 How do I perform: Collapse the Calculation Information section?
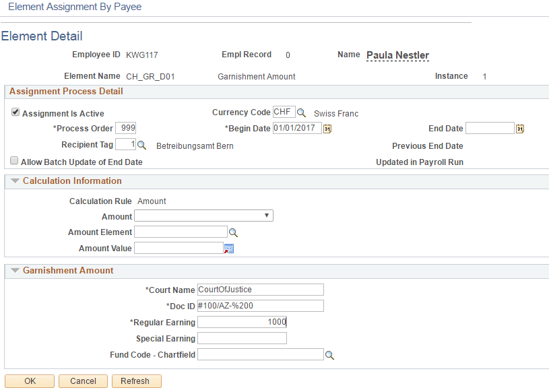point(16,181)
